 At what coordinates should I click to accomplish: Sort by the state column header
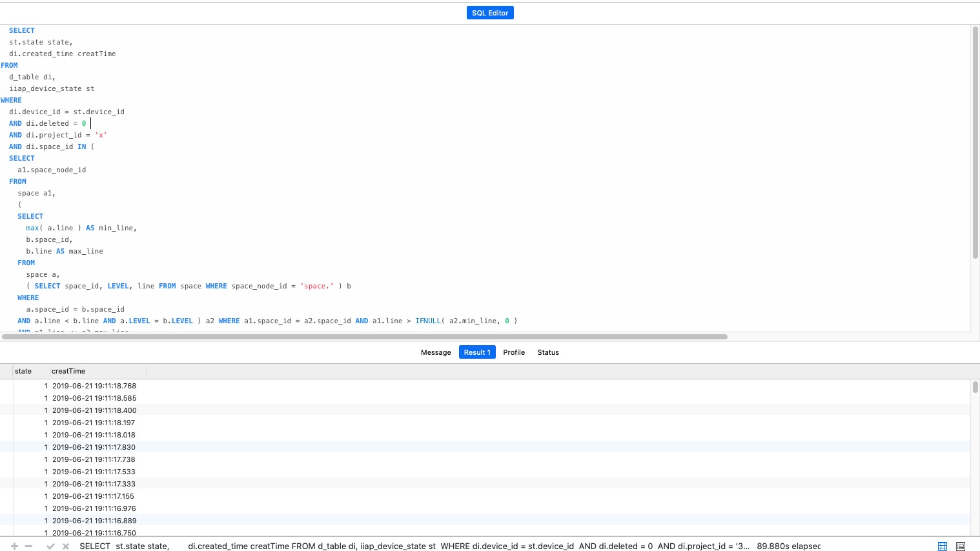(x=31, y=371)
